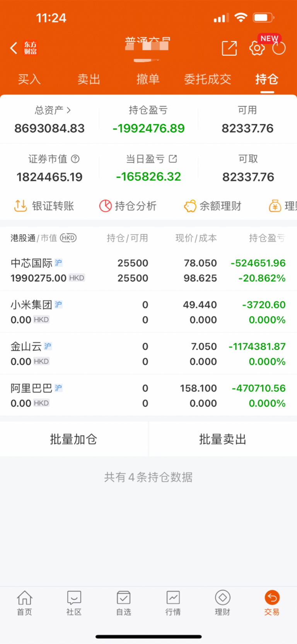This screenshot has height=644, width=297.
Task: Tap total assets value 8693084.83
Action: coord(49,128)
